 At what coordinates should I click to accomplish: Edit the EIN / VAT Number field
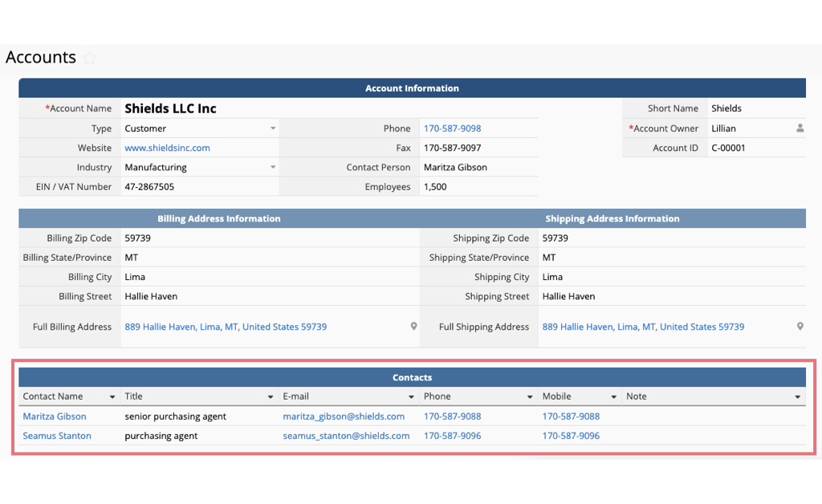click(200, 186)
